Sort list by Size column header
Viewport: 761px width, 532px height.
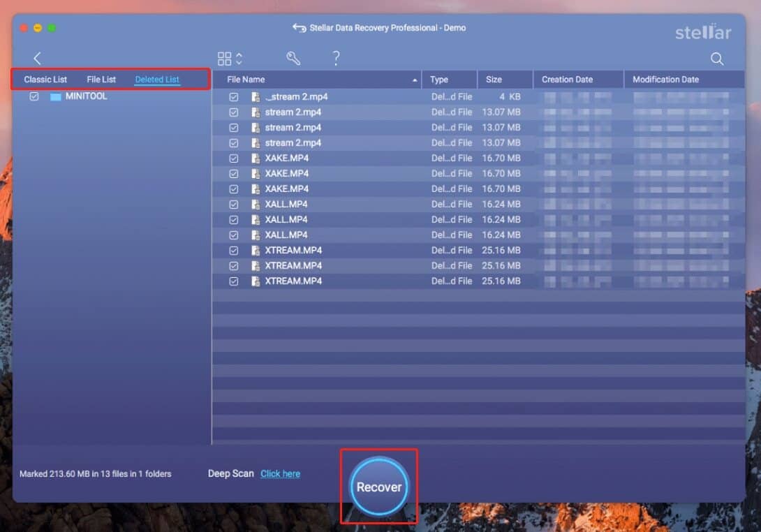tap(494, 80)
